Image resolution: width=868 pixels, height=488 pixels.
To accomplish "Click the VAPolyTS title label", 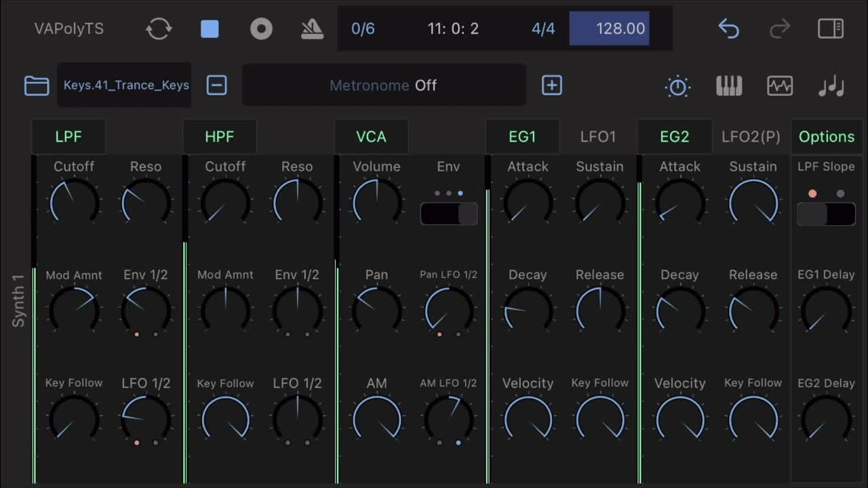I will (69, 29).
